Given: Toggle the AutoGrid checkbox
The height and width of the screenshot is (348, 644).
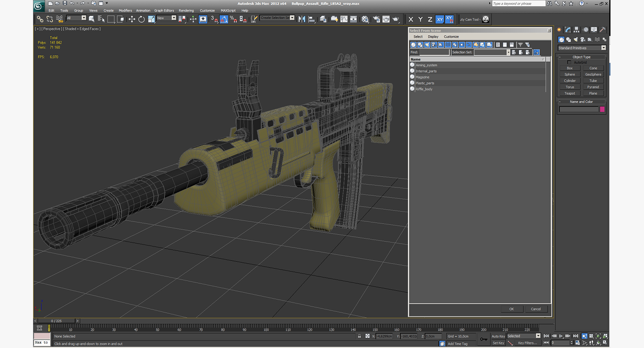Looking at the screenshot, I should (569, 63).
